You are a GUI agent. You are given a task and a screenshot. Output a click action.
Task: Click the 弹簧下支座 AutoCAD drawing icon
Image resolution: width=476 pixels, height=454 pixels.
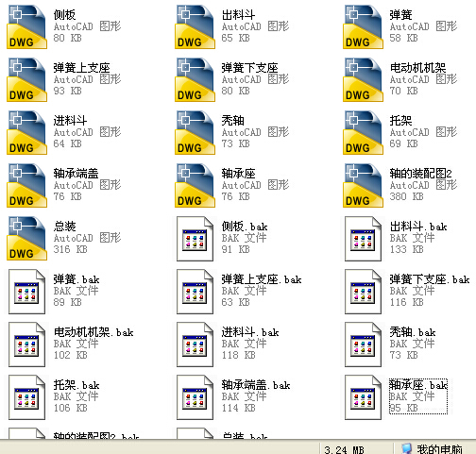pyautogui.click(x=195, y=79)
